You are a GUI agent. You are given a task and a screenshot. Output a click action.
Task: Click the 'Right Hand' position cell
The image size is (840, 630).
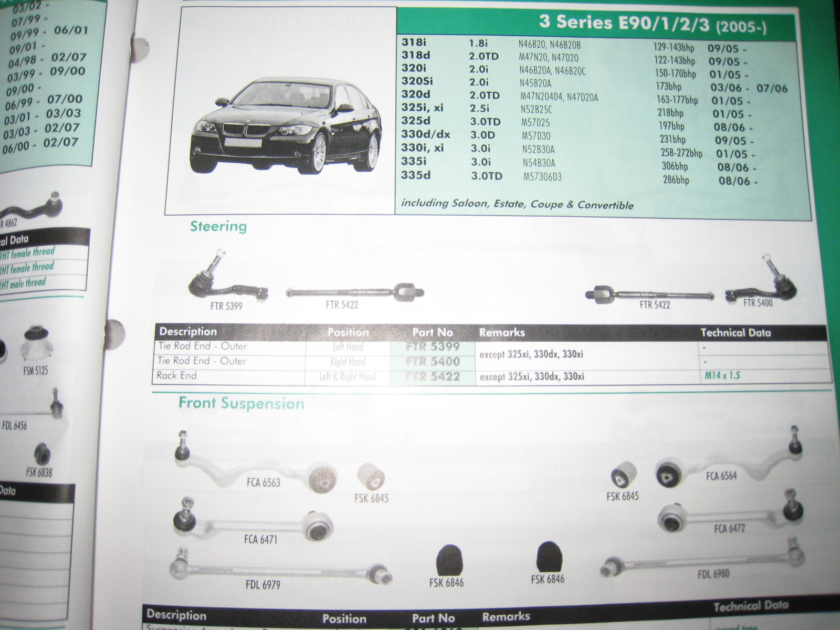pyautogui.click(x=348, y=362)
